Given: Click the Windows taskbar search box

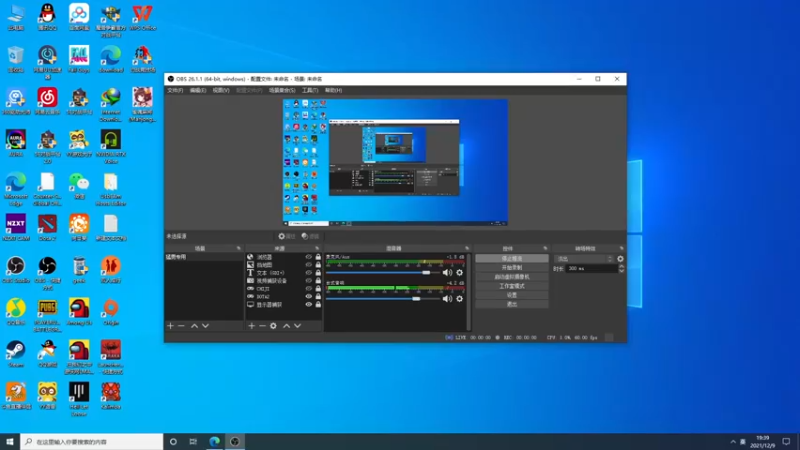Looking at the screenshot, I should pyautogui.click(x=91, y=442).
